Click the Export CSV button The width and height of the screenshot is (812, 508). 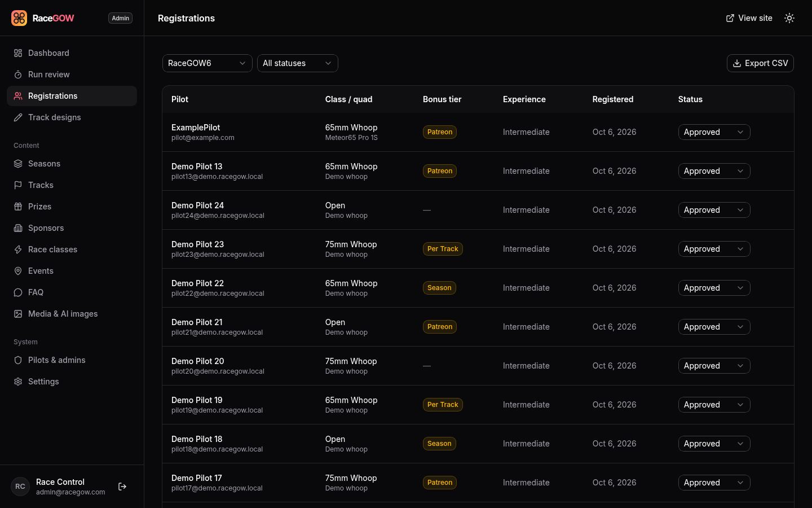tap(760, 63)
